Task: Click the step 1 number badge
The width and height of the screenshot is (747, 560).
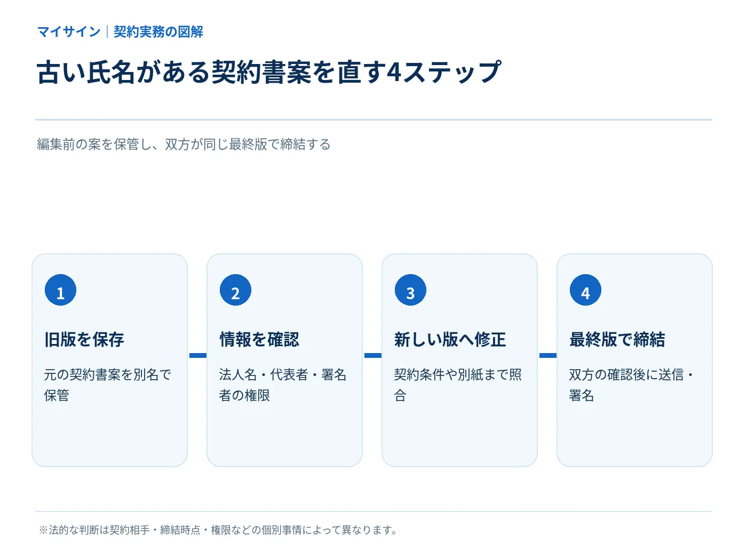Action: (60, 290)
